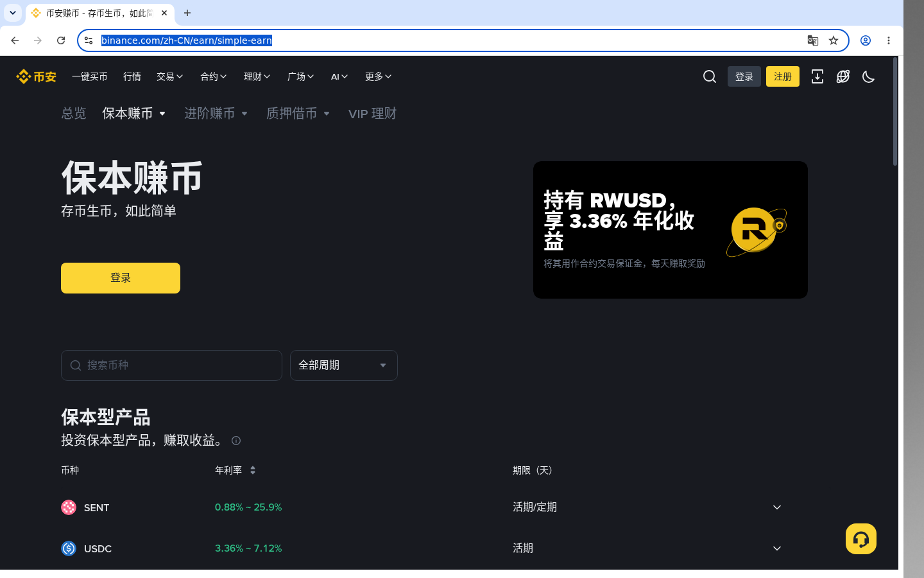Click the USDC coin icon
Image resolution: width=924 pixels, height=578 pixels.
coord(69,548)
